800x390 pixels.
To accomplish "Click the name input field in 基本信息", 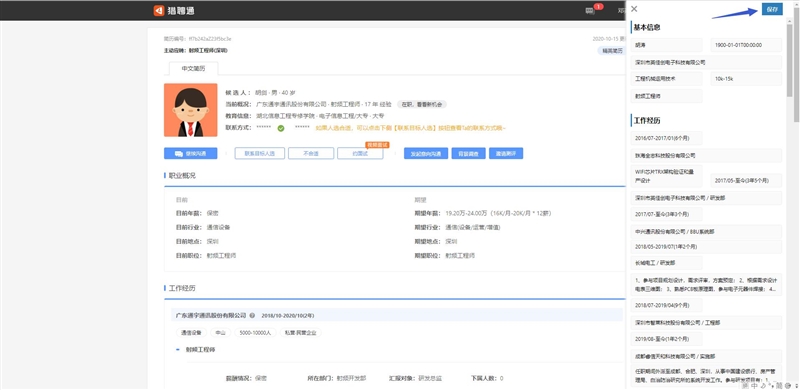I will coord(666,45).
